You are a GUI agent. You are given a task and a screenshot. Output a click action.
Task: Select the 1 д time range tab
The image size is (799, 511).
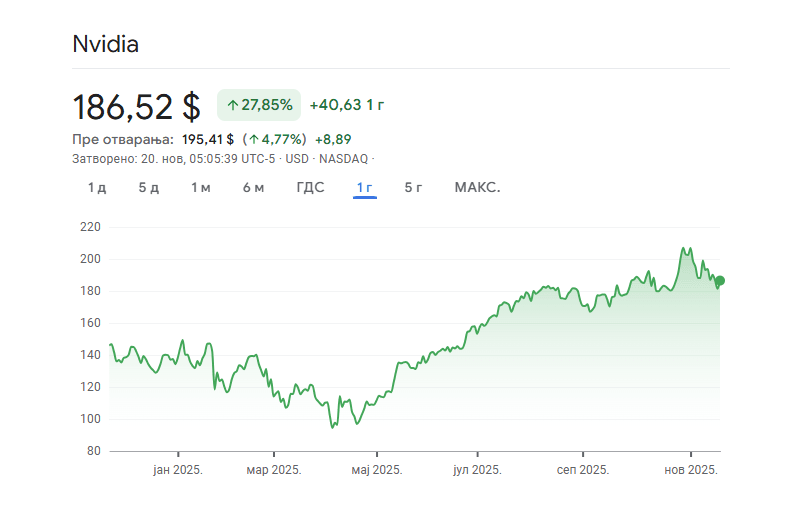click(97, 187)
